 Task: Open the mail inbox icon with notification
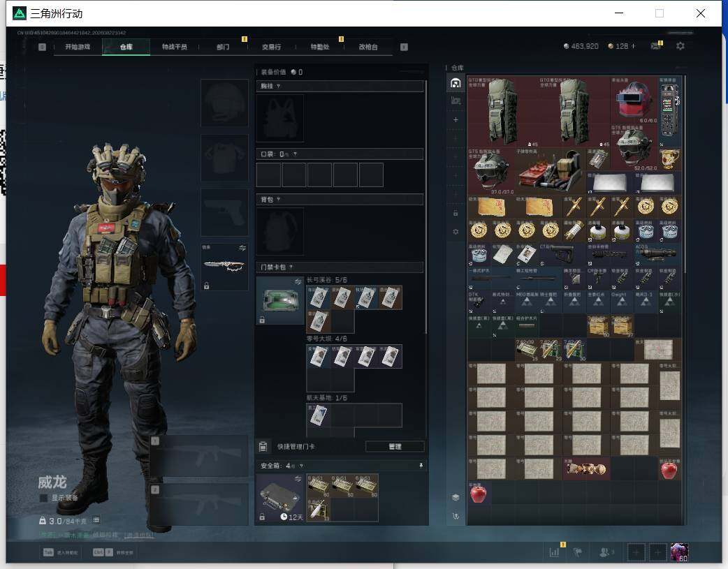point(656,45)
